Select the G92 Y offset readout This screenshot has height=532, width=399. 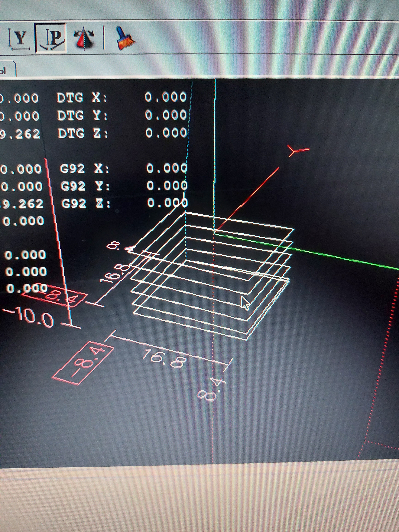click(x=167, y=186)
